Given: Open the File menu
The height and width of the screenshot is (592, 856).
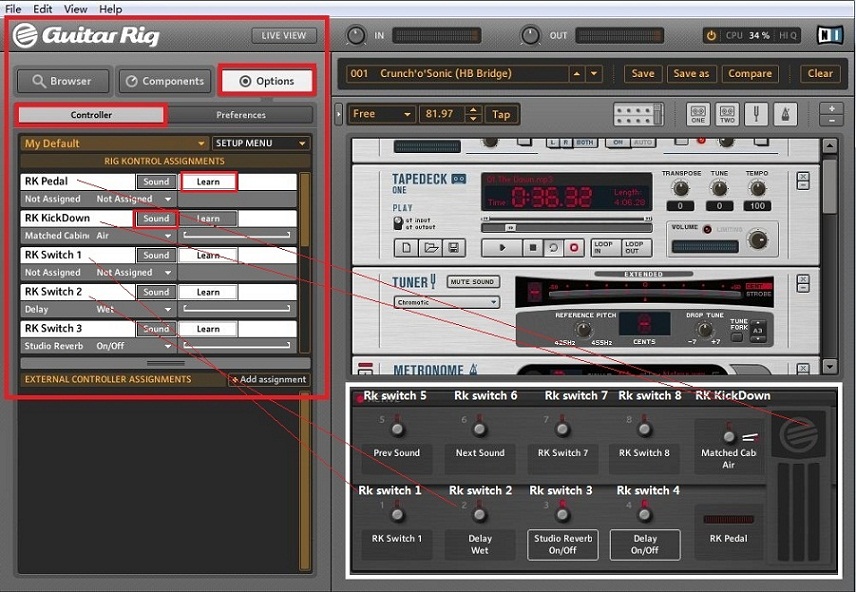Looking at the screenshot, I should point(13,9).
